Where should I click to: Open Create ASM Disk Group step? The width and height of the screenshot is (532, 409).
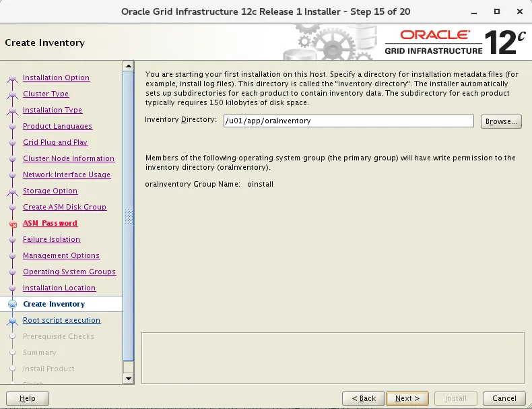65,207
